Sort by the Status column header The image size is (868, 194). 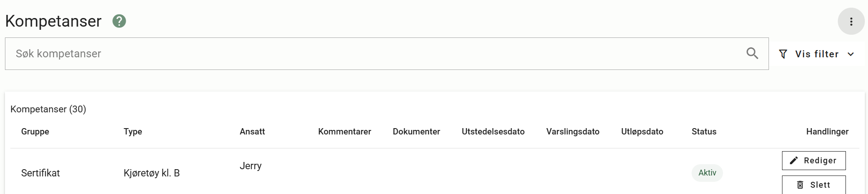tap(704, 132)
